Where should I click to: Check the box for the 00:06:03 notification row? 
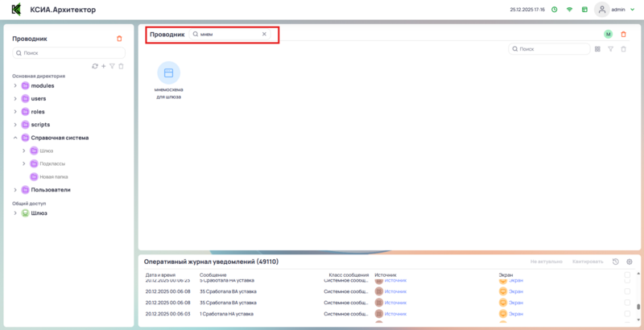pyautogui.click(x=627, y=314)
